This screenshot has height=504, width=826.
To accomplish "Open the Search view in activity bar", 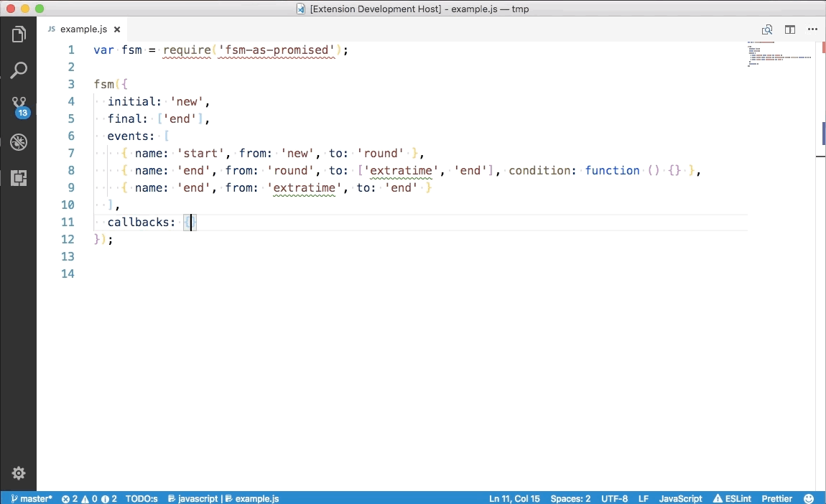I will coord(19,70).
